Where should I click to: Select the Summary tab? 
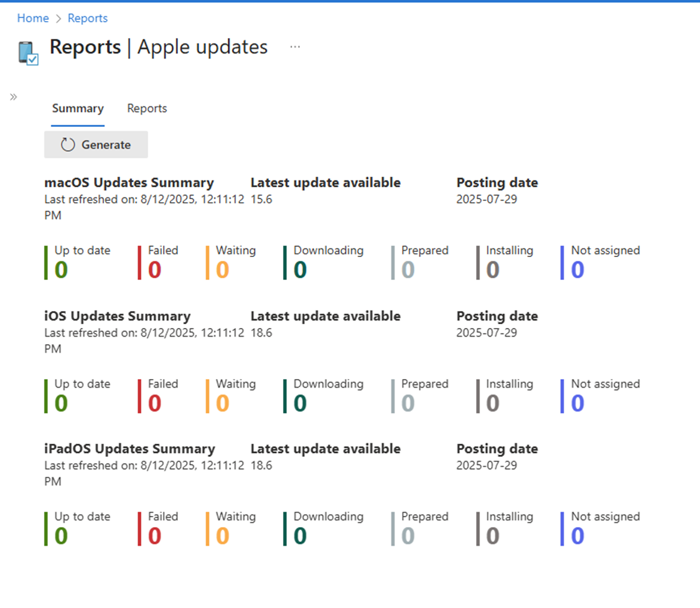(77, 108)
